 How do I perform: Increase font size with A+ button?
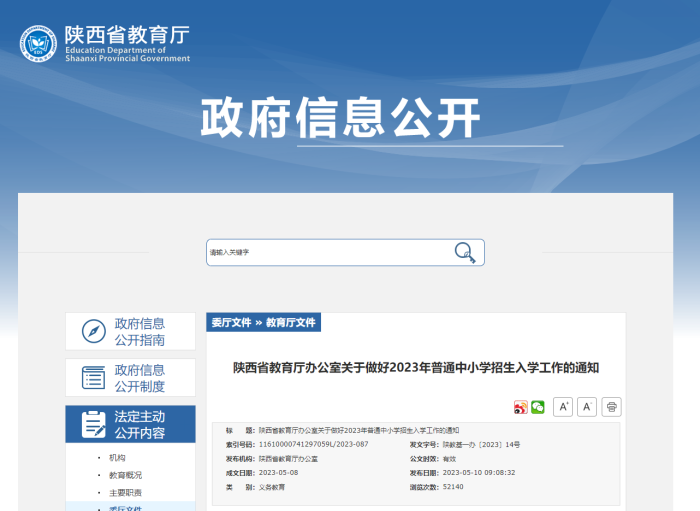pyautogui.click(x=563, y=406)
